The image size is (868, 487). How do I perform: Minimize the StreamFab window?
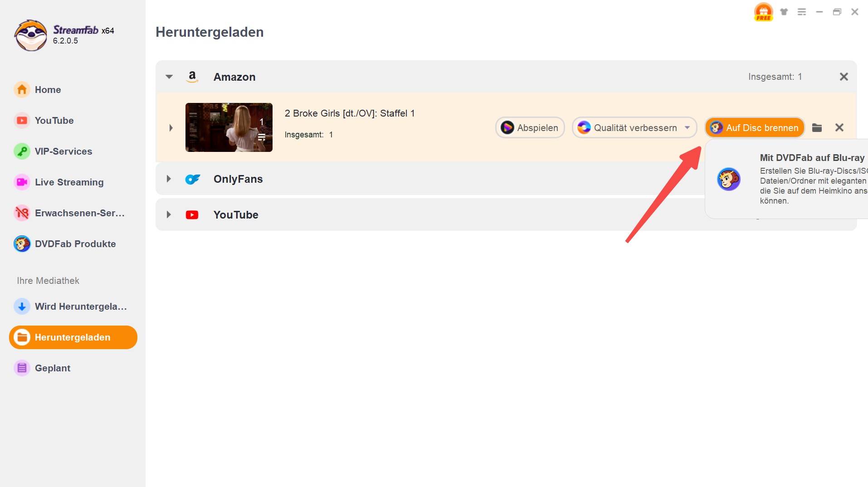pyautogui.click(x=819, y=12)
